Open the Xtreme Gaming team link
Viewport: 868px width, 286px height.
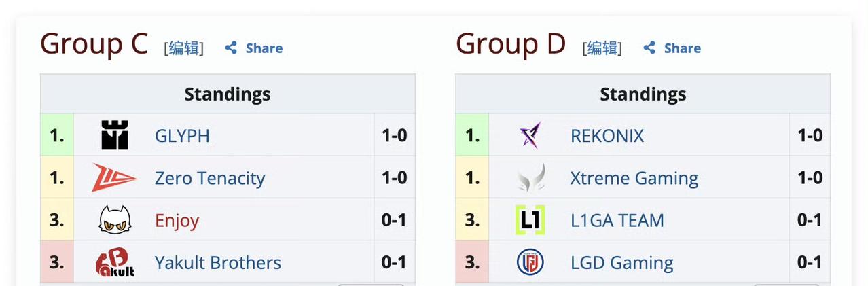click(634, 178)
